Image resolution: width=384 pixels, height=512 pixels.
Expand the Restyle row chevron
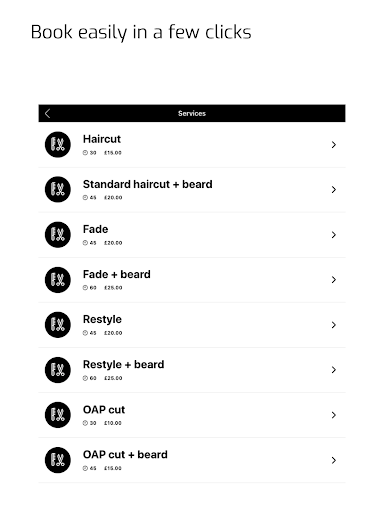(333, 325)
